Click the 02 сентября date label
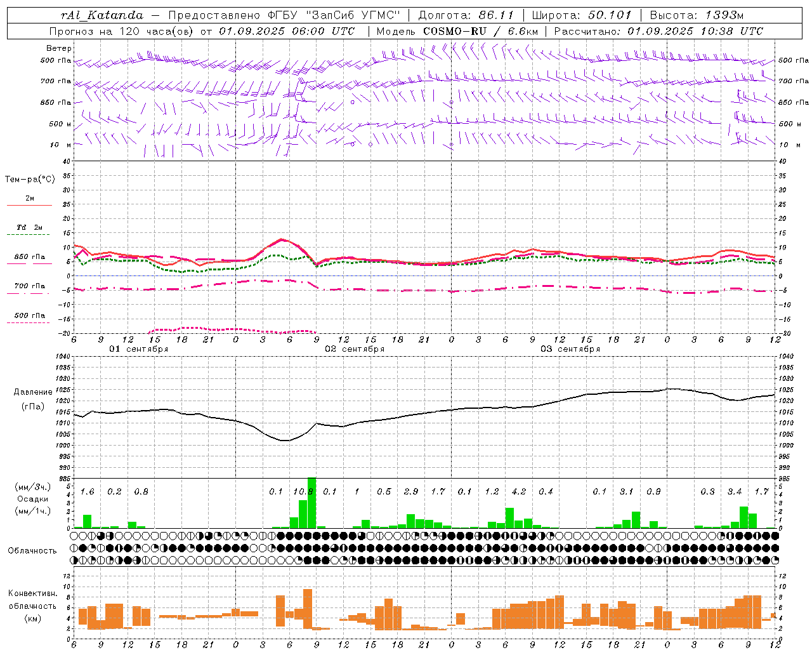812x650 pixels. (355, 349)
